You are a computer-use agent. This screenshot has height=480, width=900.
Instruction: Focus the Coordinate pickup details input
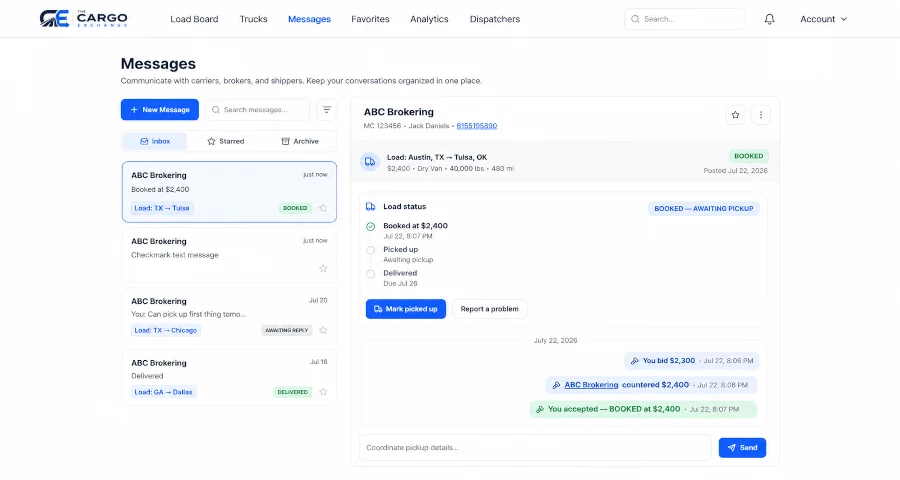tap(535, 447)
